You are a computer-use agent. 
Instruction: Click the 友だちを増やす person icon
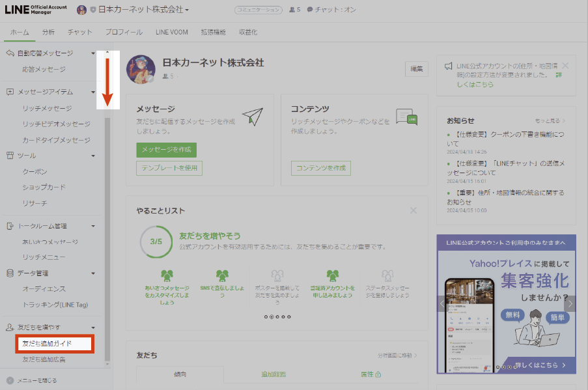[10, 327]
